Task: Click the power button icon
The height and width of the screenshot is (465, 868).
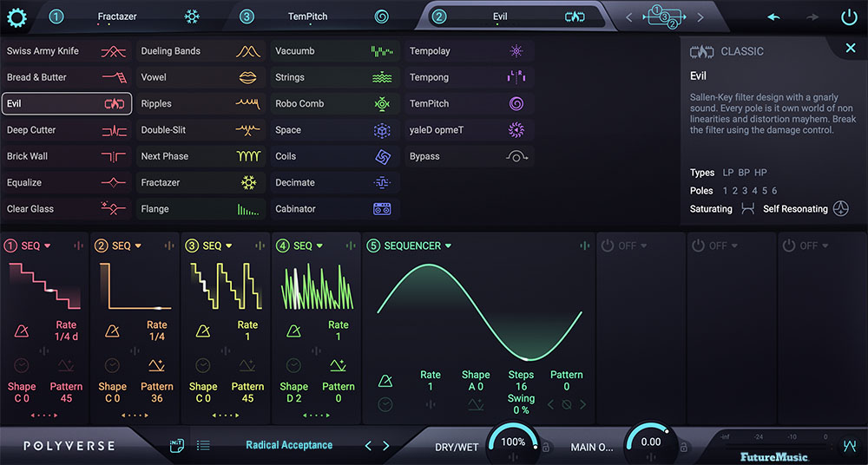Action: click(849, 17)
